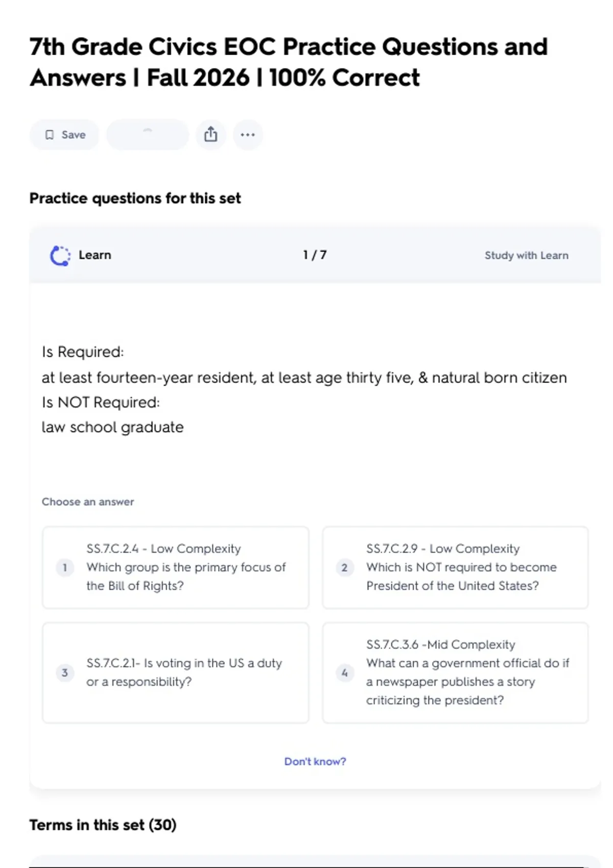613x868 pixels.
Task: Pick answer about voting duty or responsibility
Action: 184,672
